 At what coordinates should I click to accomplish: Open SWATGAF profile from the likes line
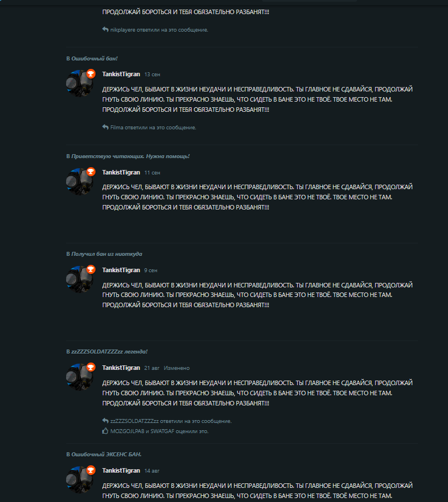click(162, 431)
